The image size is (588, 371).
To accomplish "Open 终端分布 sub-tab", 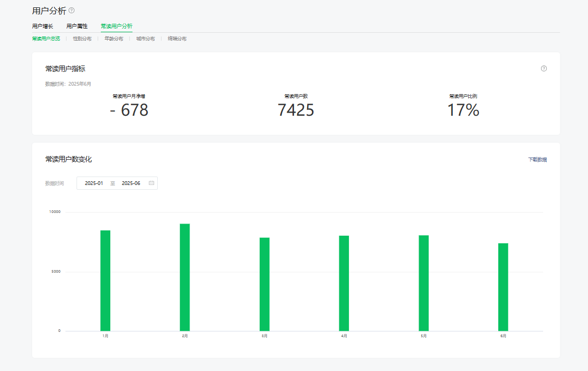I will pos(177,39).
